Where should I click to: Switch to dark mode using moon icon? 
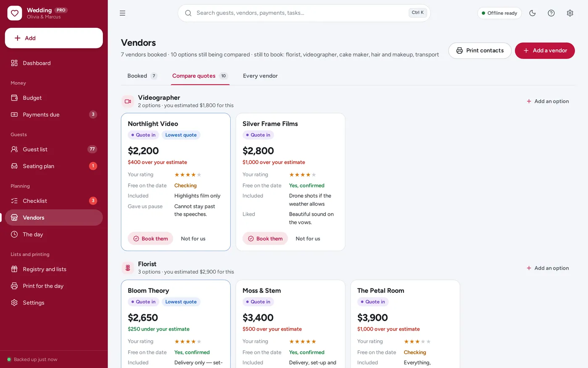pyautogui.click(x=533, y=13)
